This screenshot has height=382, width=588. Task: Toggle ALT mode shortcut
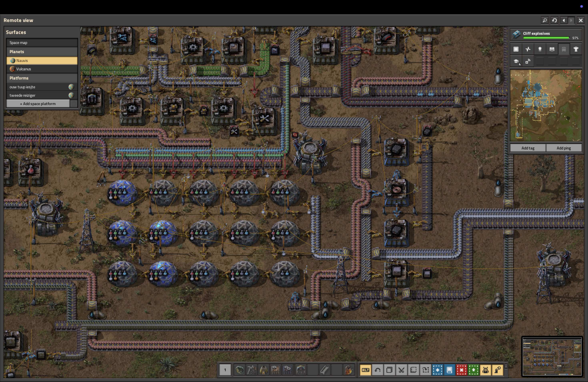[365, 370]
